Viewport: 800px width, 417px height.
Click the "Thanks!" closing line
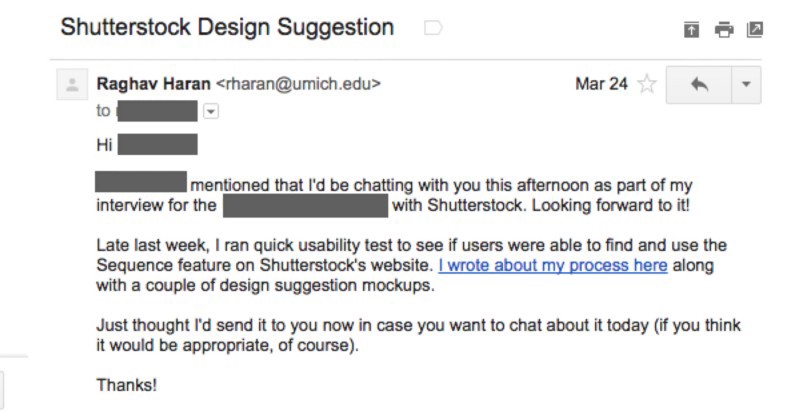coord(127,385)
